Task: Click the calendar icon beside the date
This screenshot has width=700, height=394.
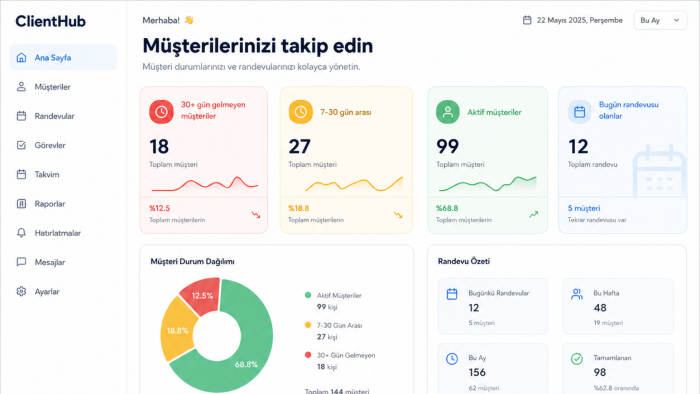Action: 527,20
